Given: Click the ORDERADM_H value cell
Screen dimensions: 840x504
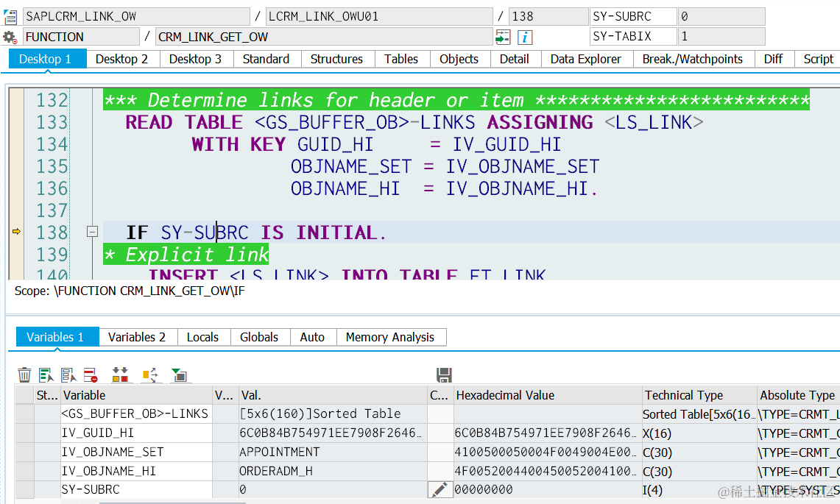Looking at the screenshot, I should pyautogui.click(x=333, y=472).
